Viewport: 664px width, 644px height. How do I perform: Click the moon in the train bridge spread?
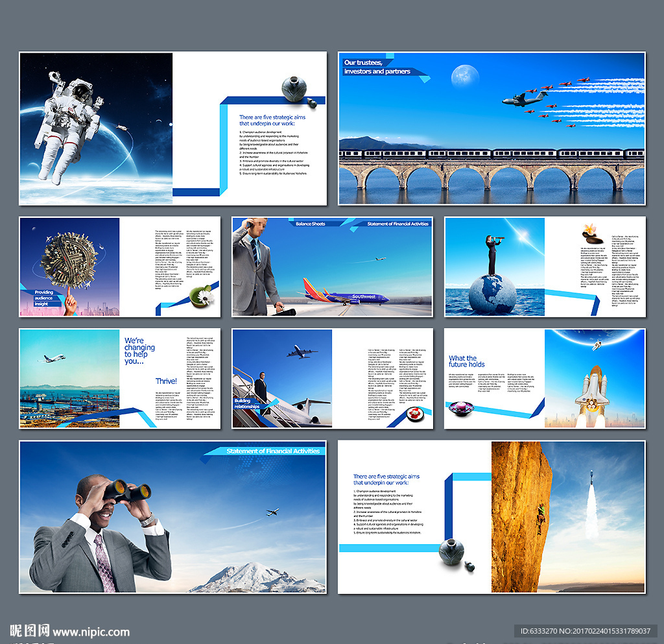coord(465,77)
